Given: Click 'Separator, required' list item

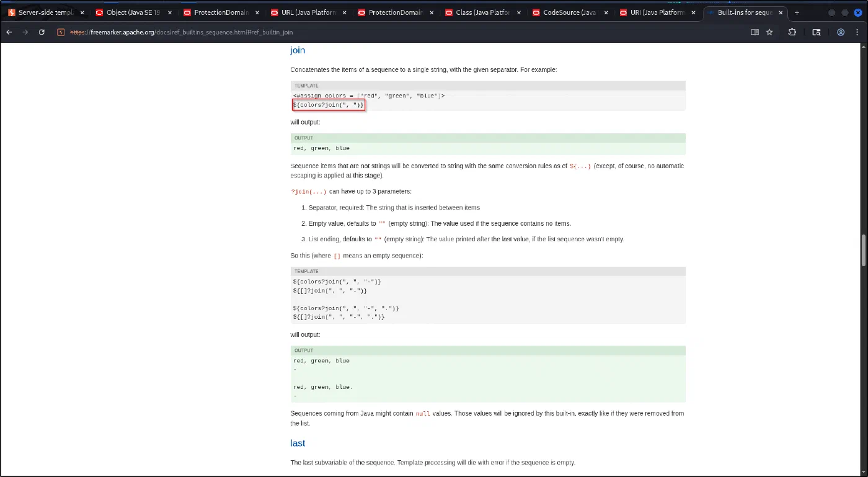Looking at the screenshot, I should click(394, 208).
